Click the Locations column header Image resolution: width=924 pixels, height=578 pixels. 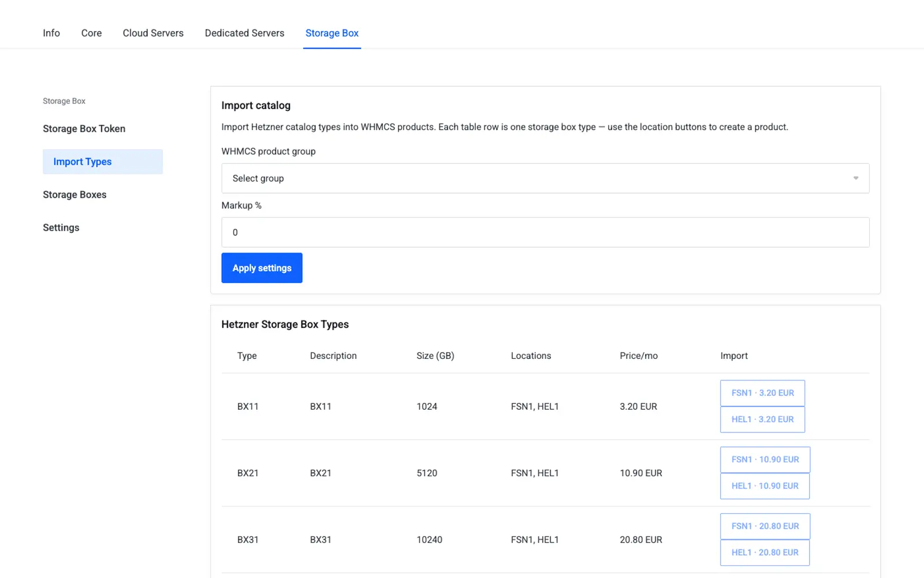pyautogui.click(x=531, y=355)
